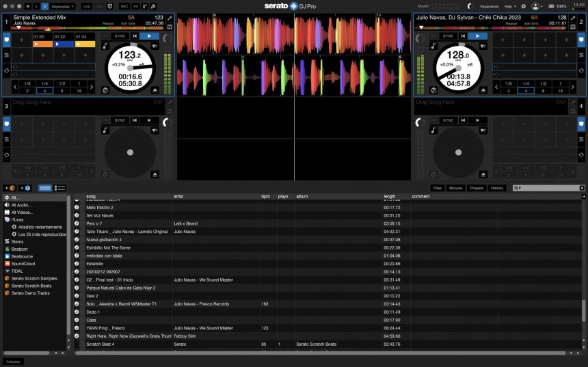Toggle slip mode icon on deck 1
Image resolution: width=588 pixels, height=367 pixels.
tap(105, 90)
